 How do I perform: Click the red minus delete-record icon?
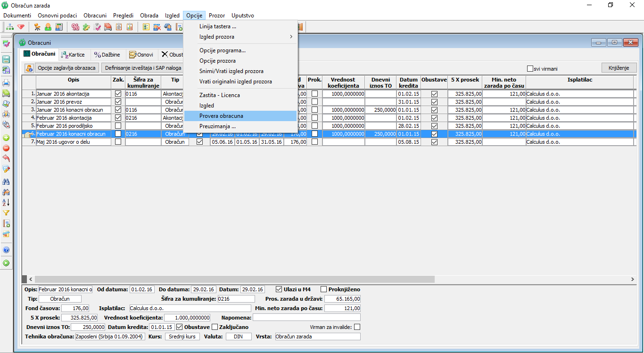pyautogui.click(x=6, y=148)
